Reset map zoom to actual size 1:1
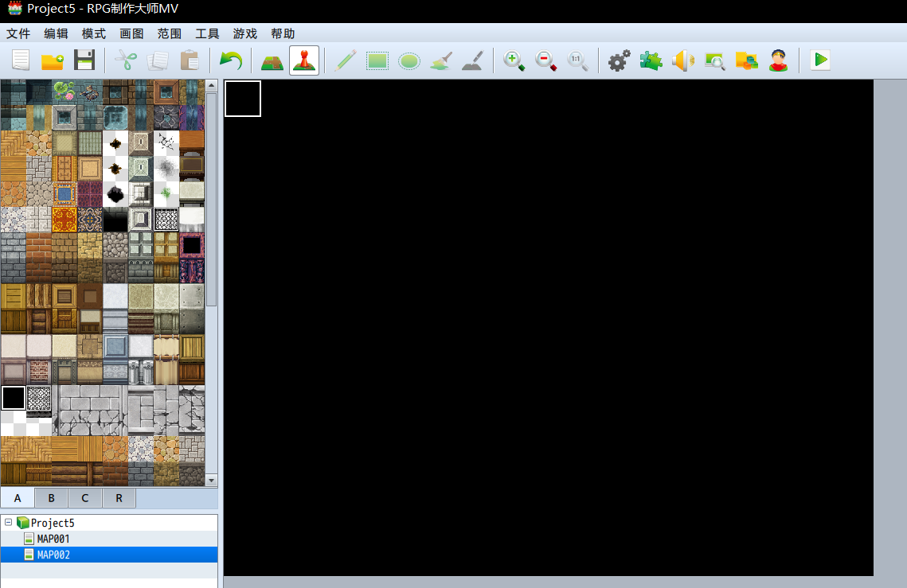The image size is (907, 588). click(x=577, y=60)
